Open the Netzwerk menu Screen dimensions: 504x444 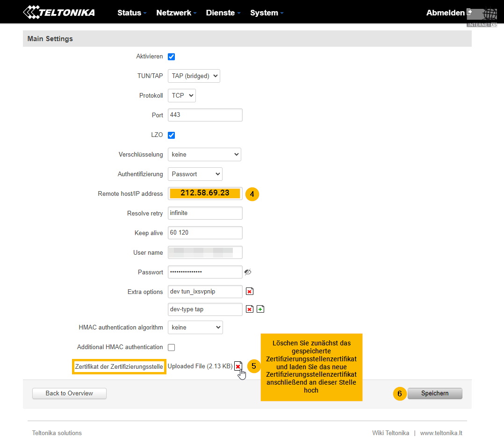pos(176,13)
